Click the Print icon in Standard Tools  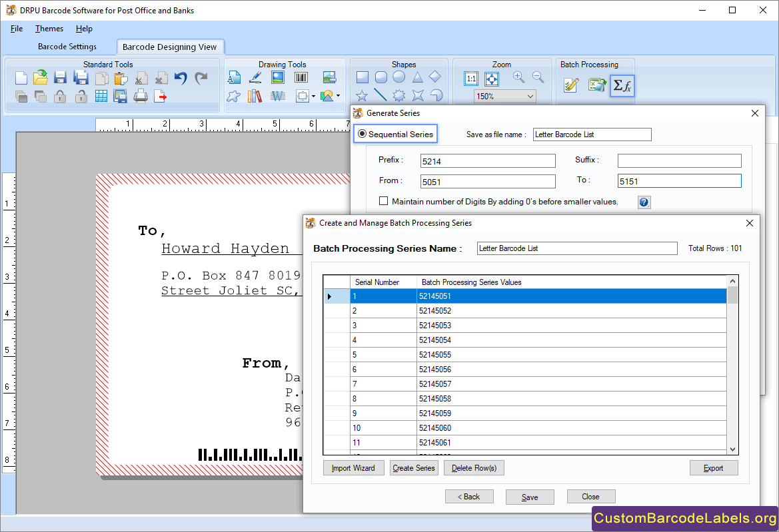(x=141, y=96)
